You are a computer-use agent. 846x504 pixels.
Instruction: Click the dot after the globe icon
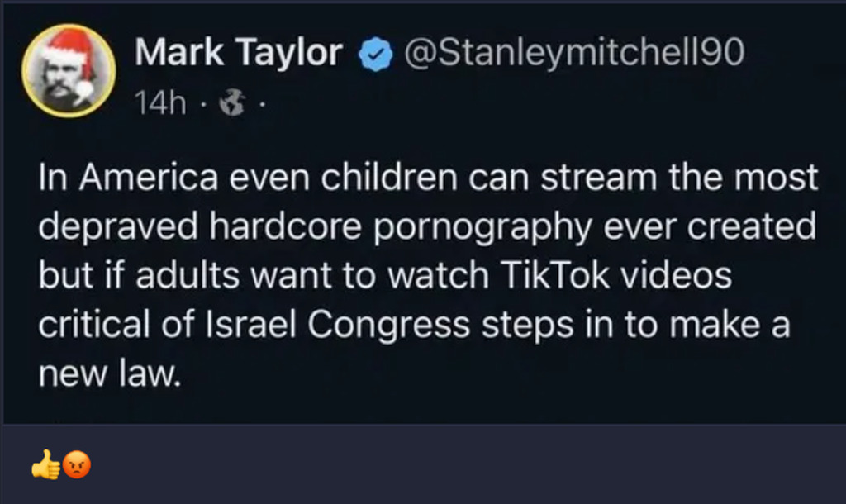click(x=261, y=104)
